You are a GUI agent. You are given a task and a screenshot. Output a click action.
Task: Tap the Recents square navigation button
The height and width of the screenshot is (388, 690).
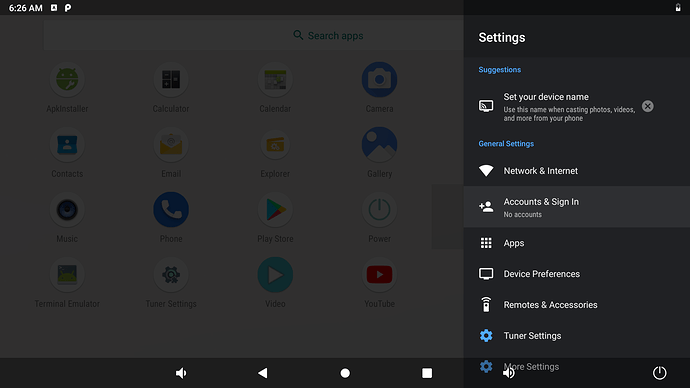click(427, 373)
